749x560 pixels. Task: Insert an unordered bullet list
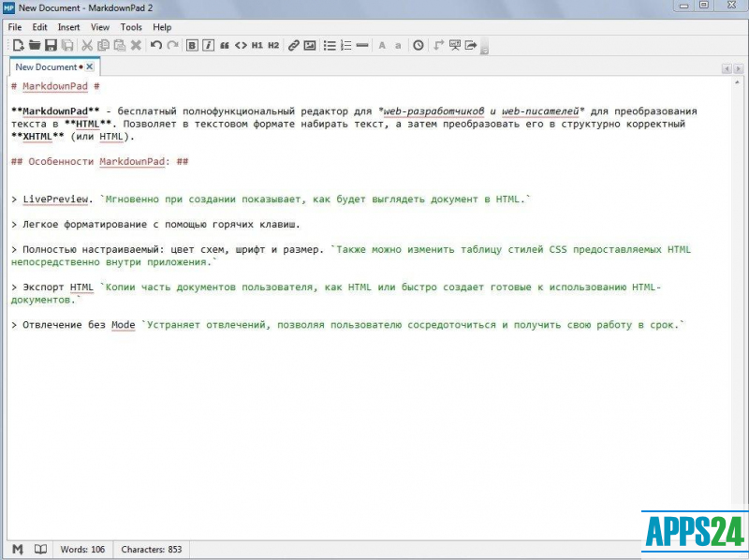point(330,45)
